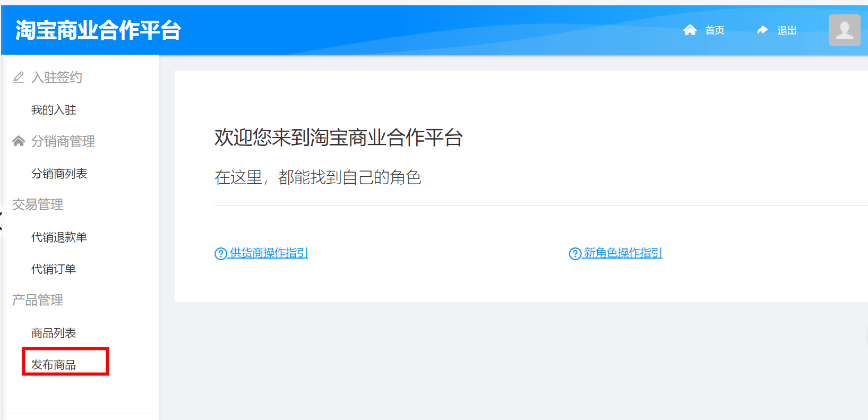The width and height of the screenshot is (868, 420).
Task: Click the exit arrow icon beside 退出
Action: [x=762, y=30]
